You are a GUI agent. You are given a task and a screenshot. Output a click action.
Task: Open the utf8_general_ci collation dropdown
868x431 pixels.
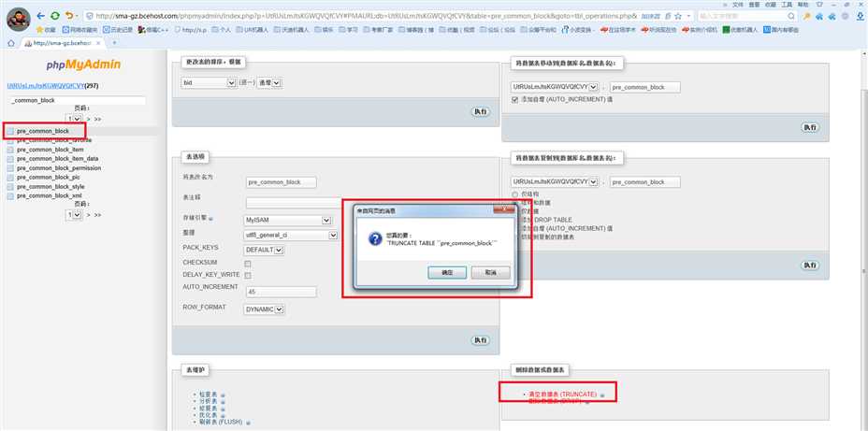pyautogui.click(x=291, y=236)
